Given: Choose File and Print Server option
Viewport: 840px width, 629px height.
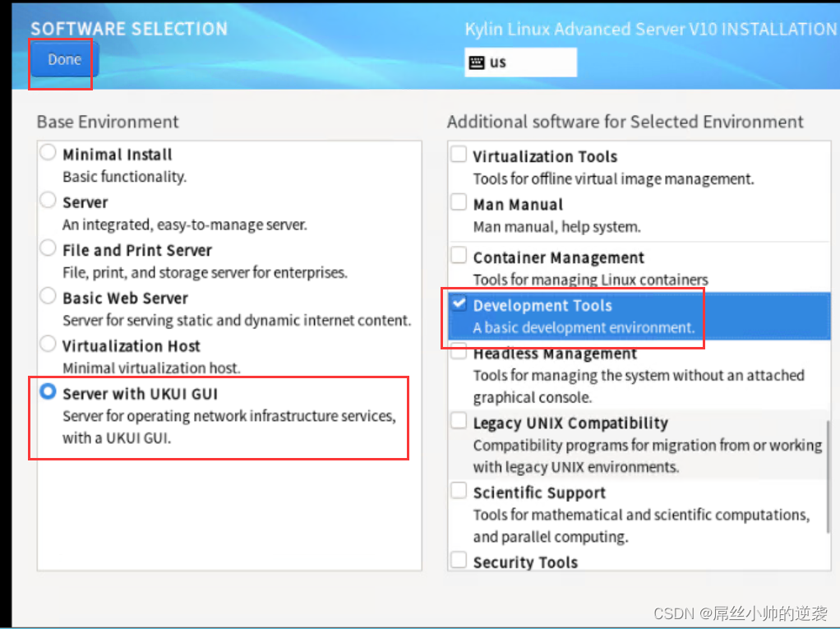Looking at the screenshot, I should coord(49,248).
